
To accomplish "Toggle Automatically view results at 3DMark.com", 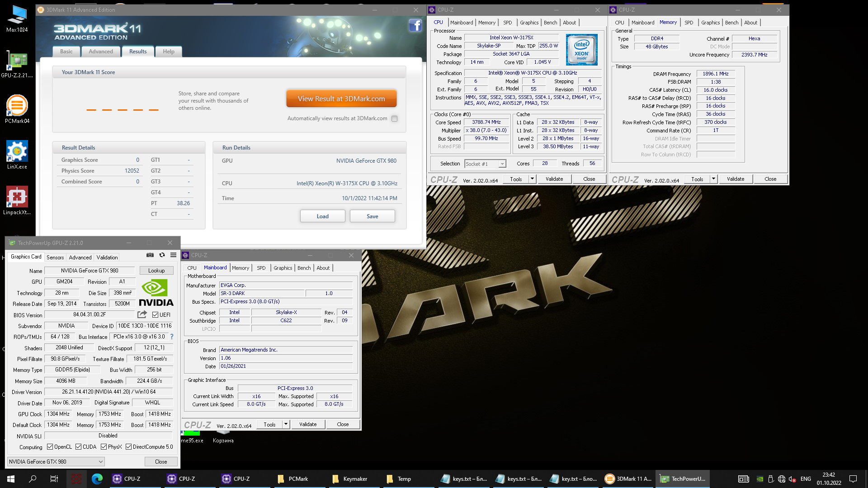I will (395, 119).
